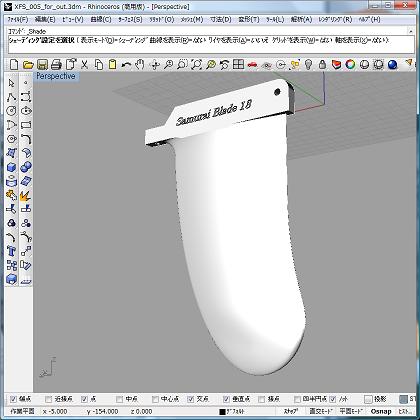Screen dimensions: 420x420
Task: Open the ビュー(V) menu
Action: point(73,20)
